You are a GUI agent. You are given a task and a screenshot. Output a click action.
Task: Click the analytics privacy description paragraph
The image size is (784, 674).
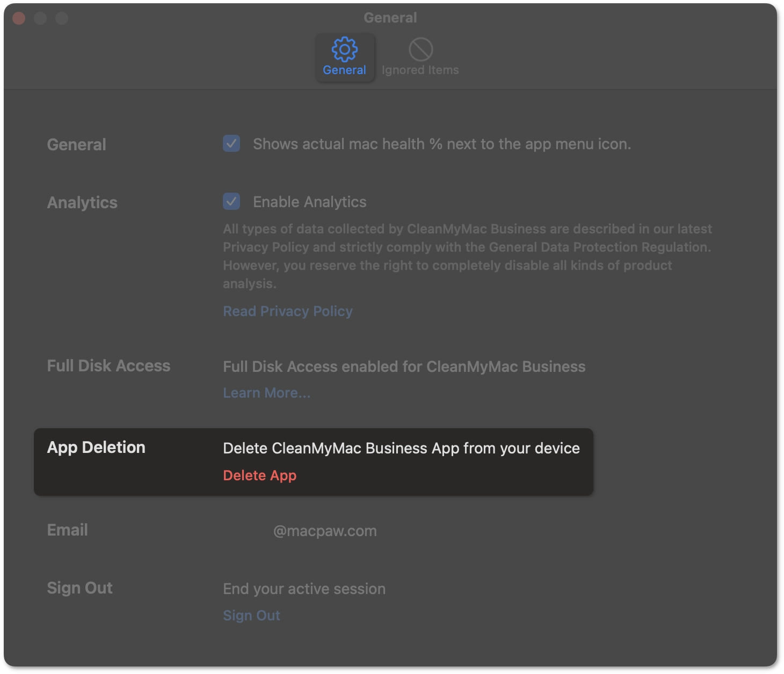(468, 256)
